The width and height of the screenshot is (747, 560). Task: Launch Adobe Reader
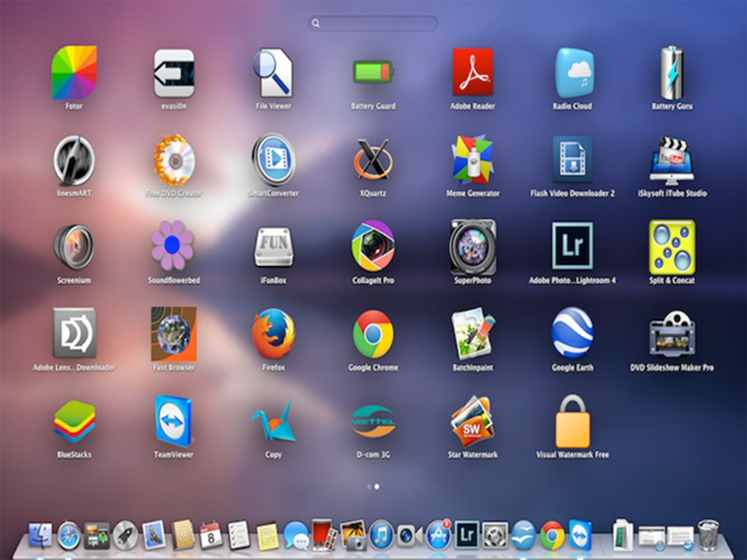[472, 73]
